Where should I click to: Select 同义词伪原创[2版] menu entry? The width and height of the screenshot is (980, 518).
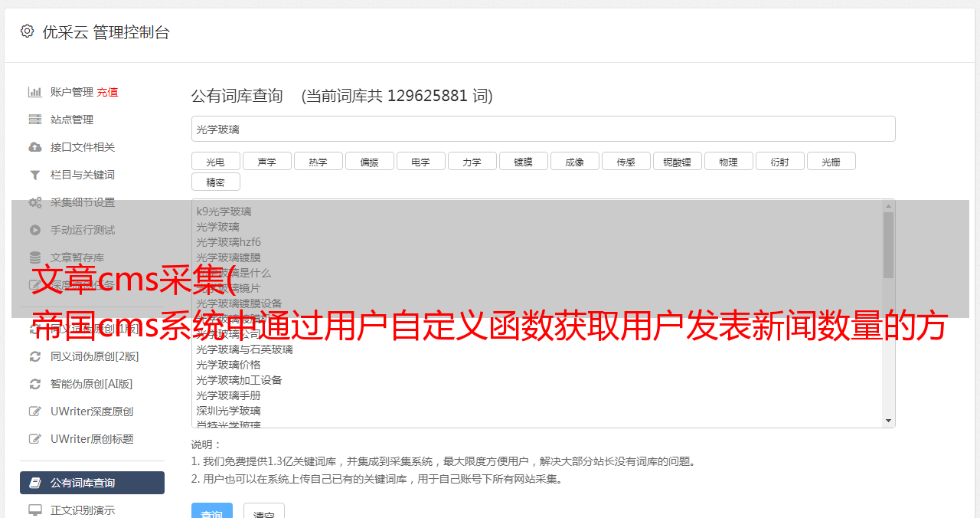pyautogui.click(x=95, y=356)
